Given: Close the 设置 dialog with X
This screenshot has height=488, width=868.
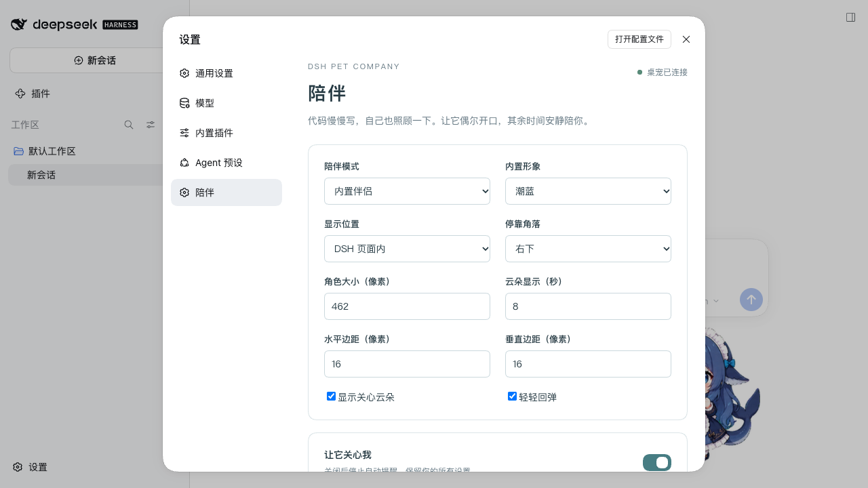Looking at the screenshot, I should pyautogui.click(x=686, y=39).
